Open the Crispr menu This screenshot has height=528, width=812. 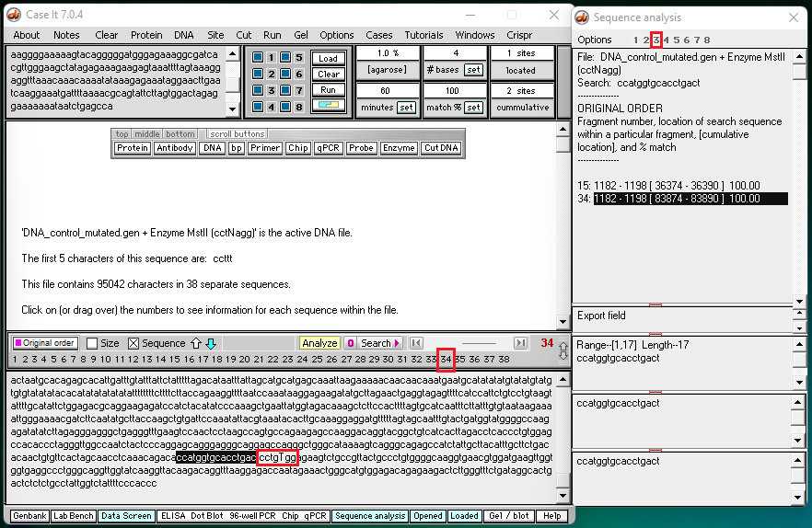coord(519,35)
